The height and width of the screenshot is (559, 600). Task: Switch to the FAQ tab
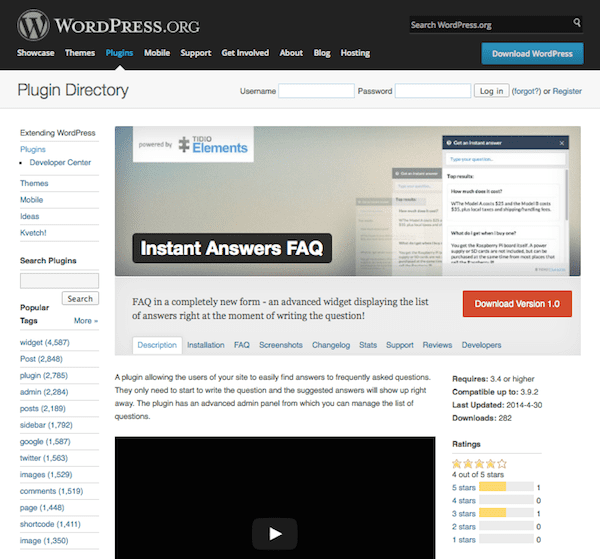(241, 345)
